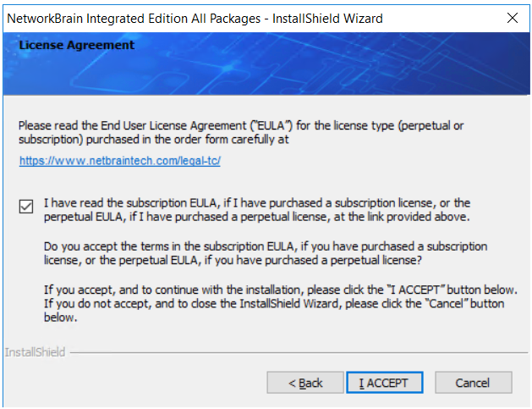Open the netbraintech.com legal-tc link
Screen dimensions: 532x409
click(x=120, y=160)
